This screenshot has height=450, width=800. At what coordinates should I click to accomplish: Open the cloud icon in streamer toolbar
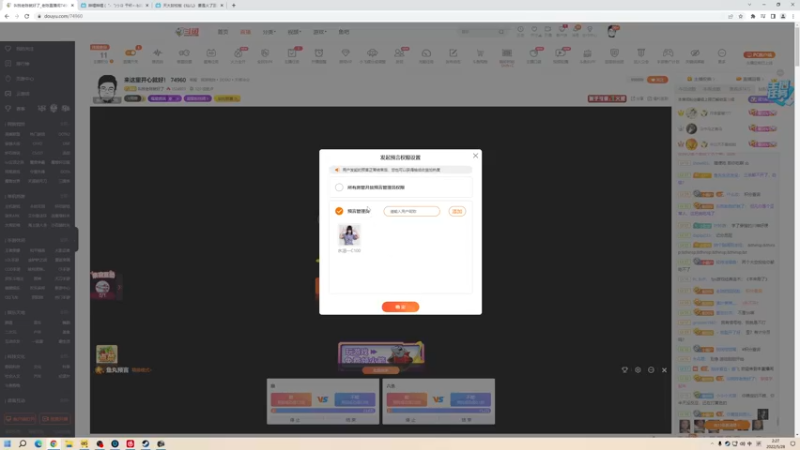coord(372,53)
